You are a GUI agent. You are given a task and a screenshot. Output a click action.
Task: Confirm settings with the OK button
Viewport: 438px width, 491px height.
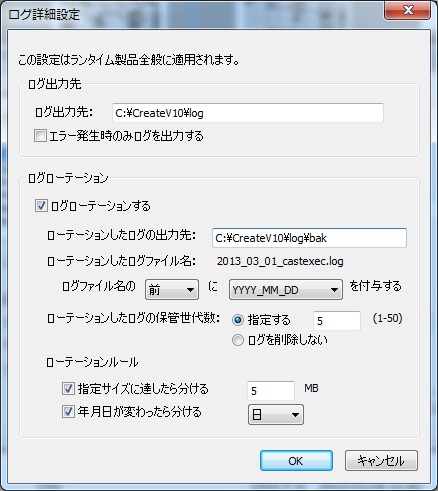pos(296,461)
